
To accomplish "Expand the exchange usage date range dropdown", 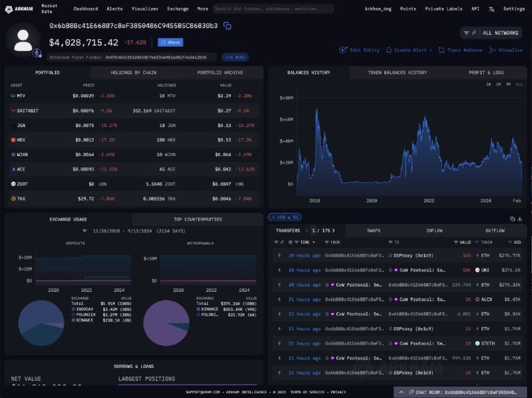I will click(x=84, y=231).
